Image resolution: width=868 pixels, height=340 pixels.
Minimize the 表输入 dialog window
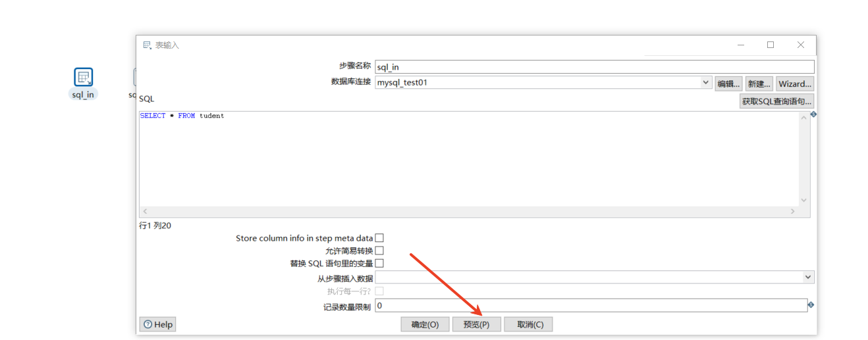tap(741, 45)
